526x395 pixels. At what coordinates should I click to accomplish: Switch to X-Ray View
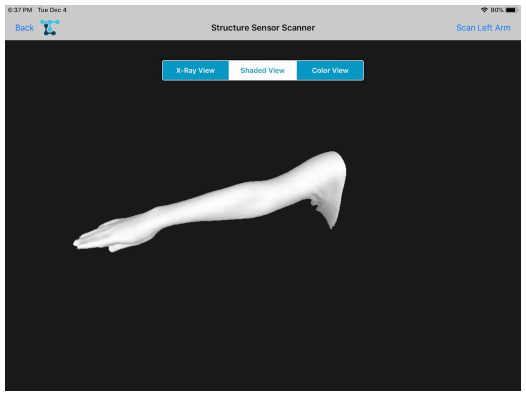click(196, 70)
